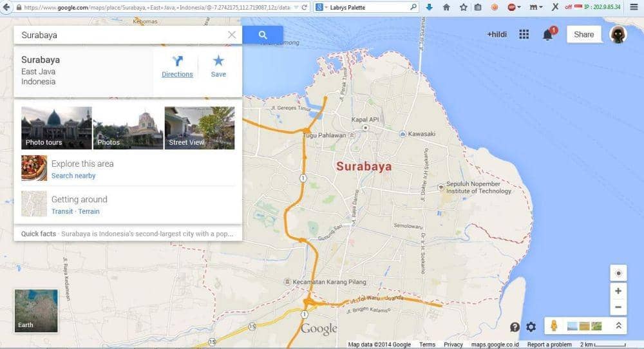Open the account avatar menu
Image resolution: width=644 pixels, height=349 pixels.
click(x=618, y=35)
